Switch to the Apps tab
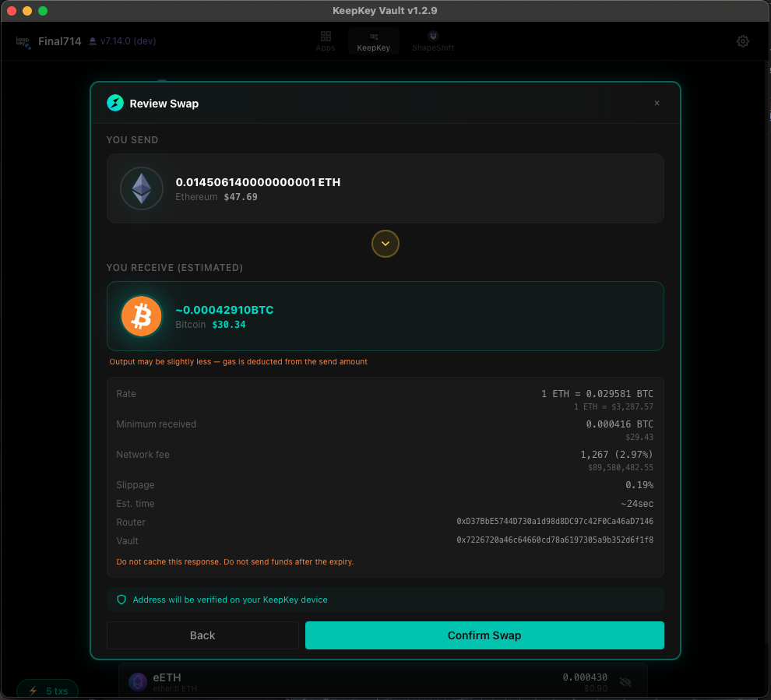Viewport: 771px width, 700px height. (326, 41)
